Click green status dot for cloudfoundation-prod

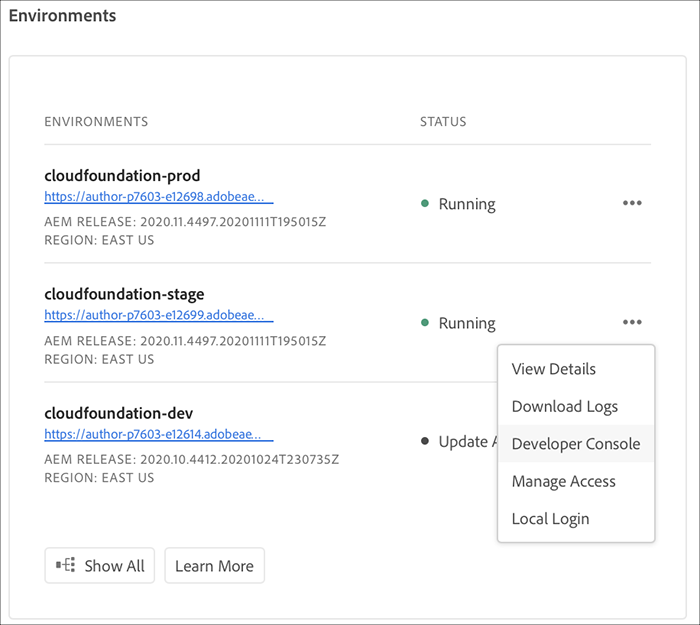pyautogui.click(x=425, y=204)
